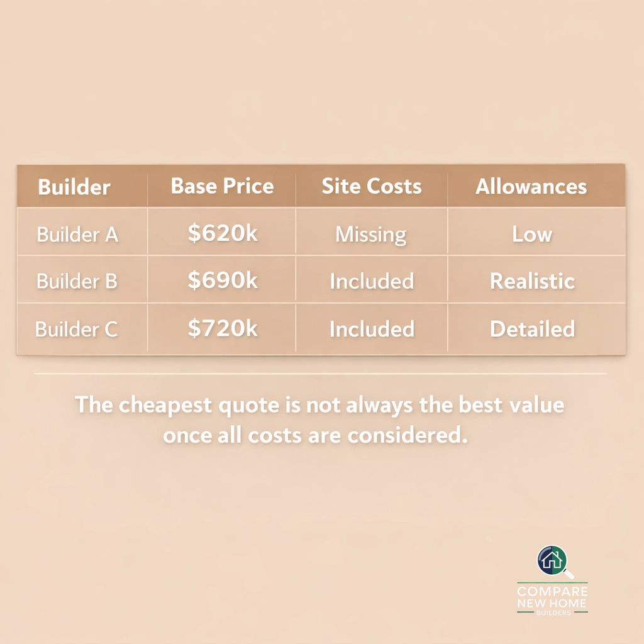Click Builder C's Included site costs cell
Viewport: 644px width, 644px height.
372,329
